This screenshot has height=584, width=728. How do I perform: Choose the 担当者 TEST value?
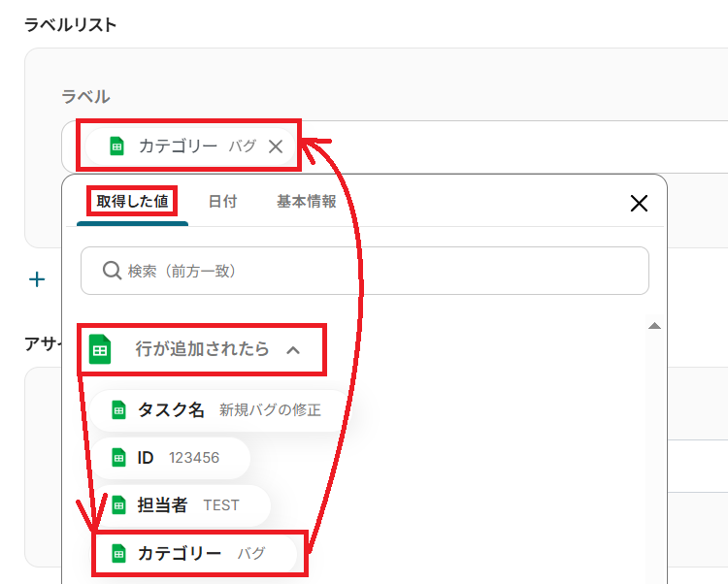(181, 505)
